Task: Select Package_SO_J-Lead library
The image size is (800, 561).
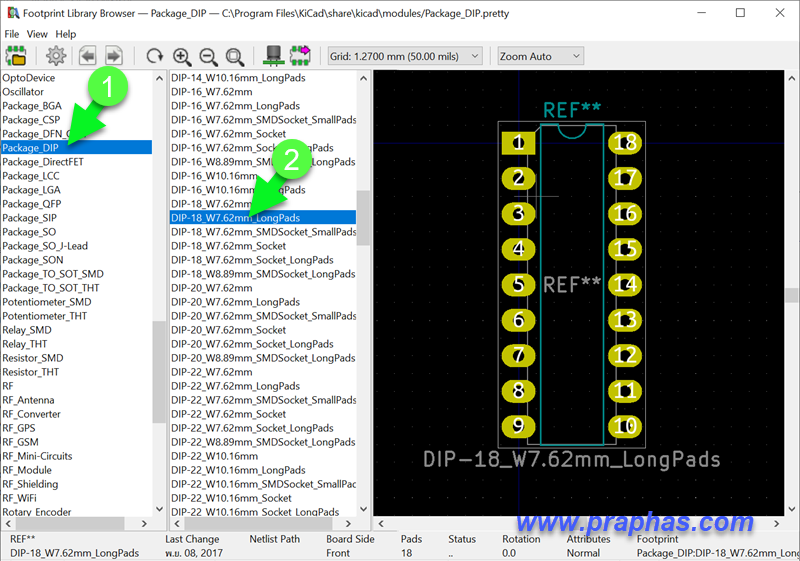Action: point(45,246)
